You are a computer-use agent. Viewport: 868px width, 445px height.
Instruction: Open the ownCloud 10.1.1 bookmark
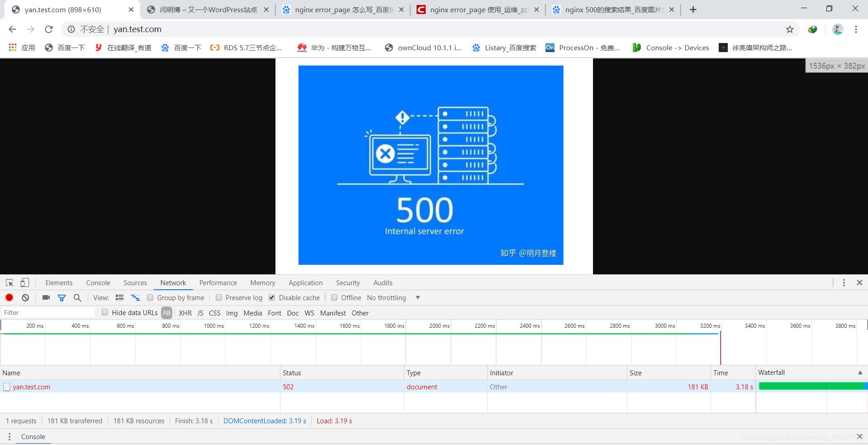tap(423, 48)
